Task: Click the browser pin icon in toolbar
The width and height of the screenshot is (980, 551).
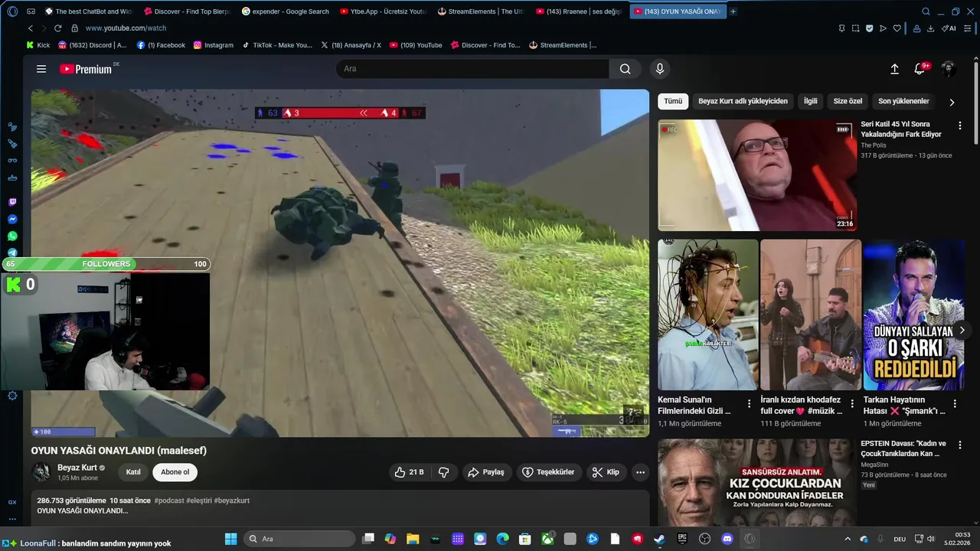Action: click(x=841, y=28)
